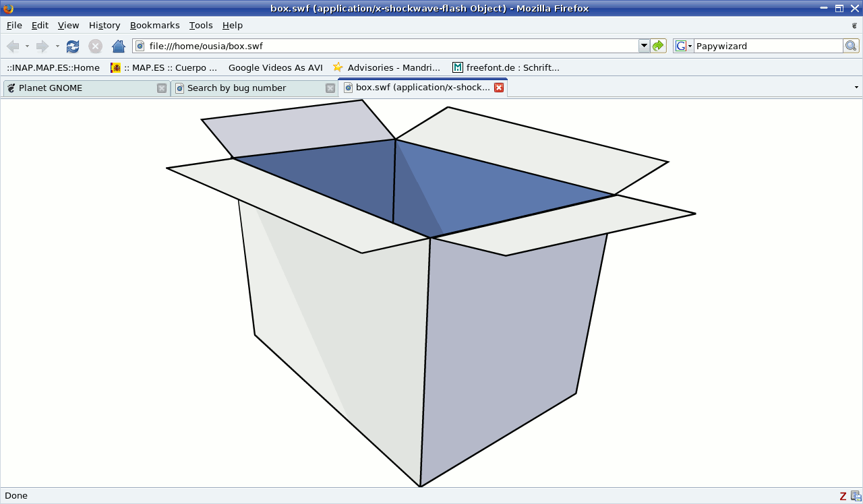Open the Bookmarks menu

click(x=154, y=26)
